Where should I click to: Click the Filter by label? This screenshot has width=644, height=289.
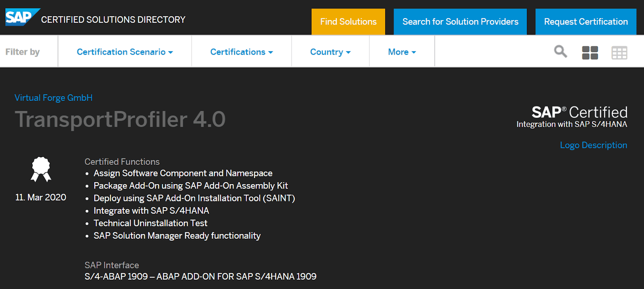point(23,52)
